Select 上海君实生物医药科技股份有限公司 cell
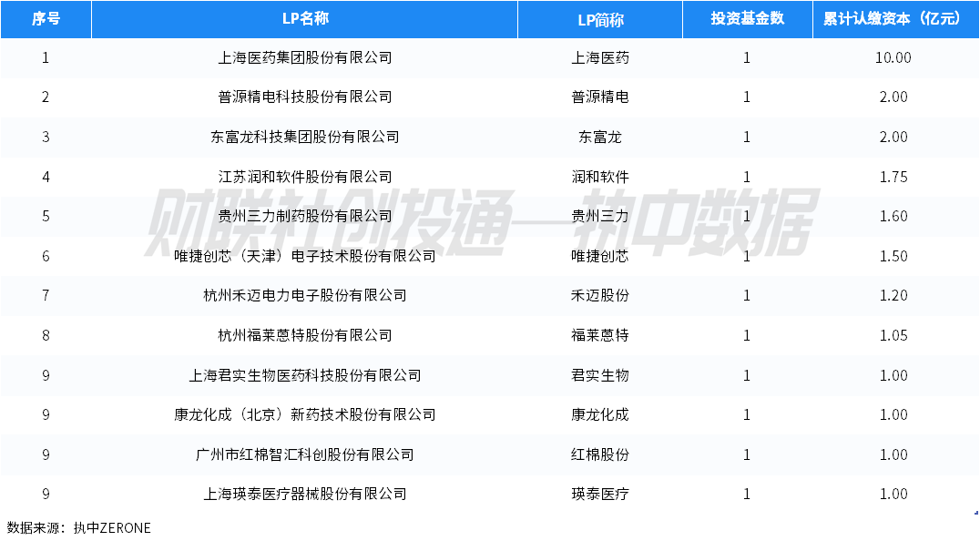The width and height of the screenshot is (980, 541). (x=305, y=376)
